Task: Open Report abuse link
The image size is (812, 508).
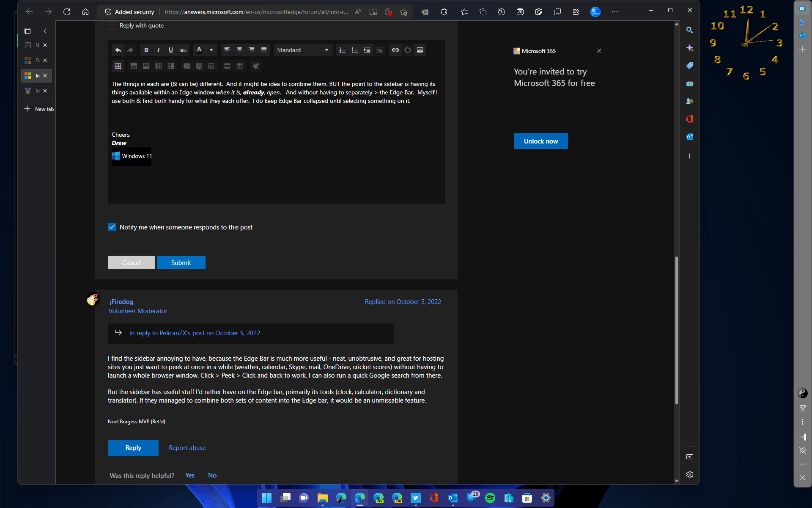Action: [187, 447]
